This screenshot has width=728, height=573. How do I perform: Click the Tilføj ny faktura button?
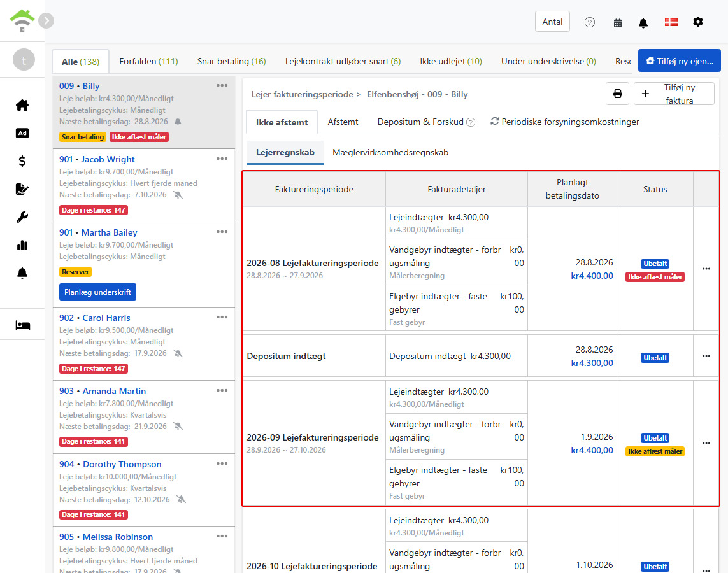click(674, 94)
